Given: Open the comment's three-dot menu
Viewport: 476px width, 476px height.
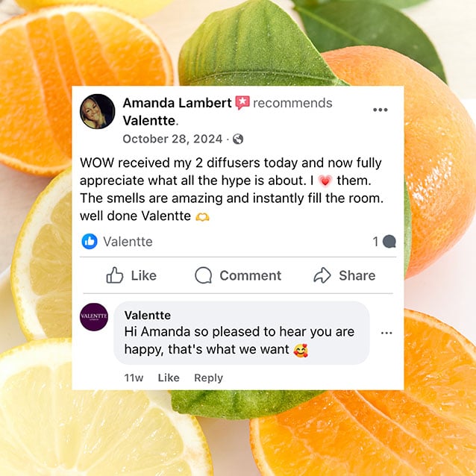Looking at the screenshot, I should [386, 333].
